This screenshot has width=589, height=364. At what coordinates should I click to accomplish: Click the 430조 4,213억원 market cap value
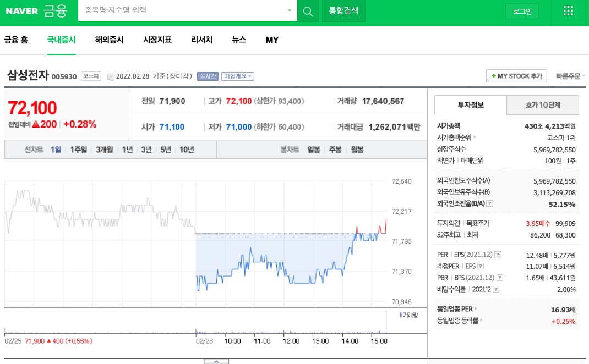(x=550, y=126)
